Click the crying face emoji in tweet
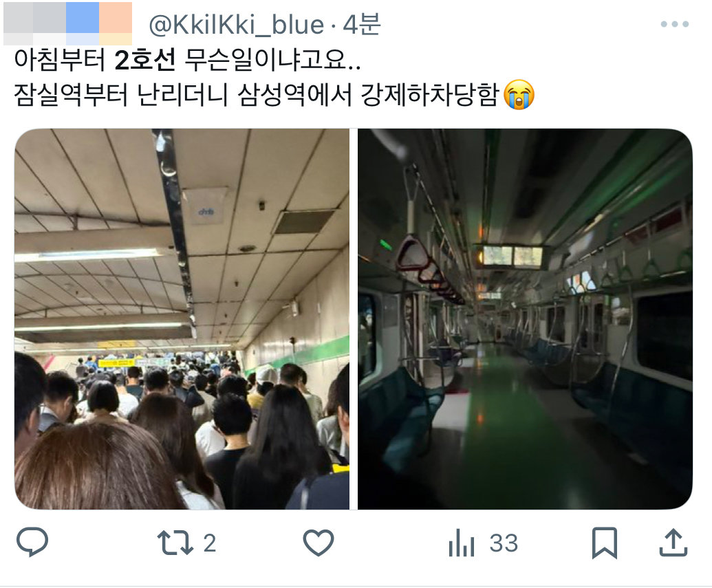712x588 pixels. 519,94
